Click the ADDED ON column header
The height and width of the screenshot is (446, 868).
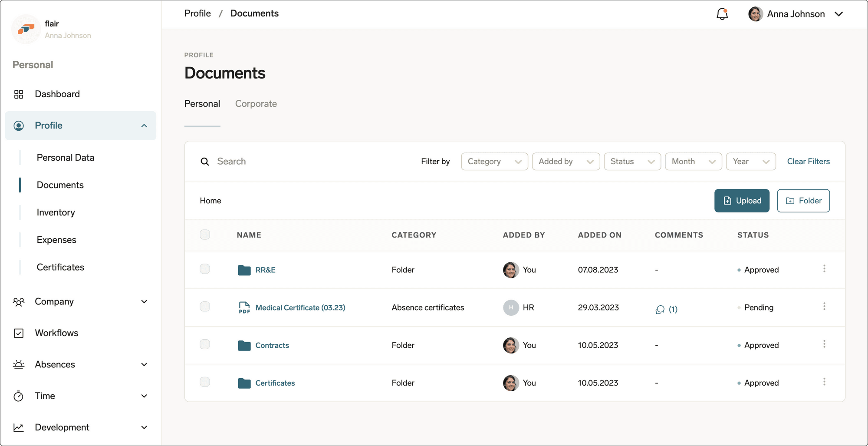600,235
